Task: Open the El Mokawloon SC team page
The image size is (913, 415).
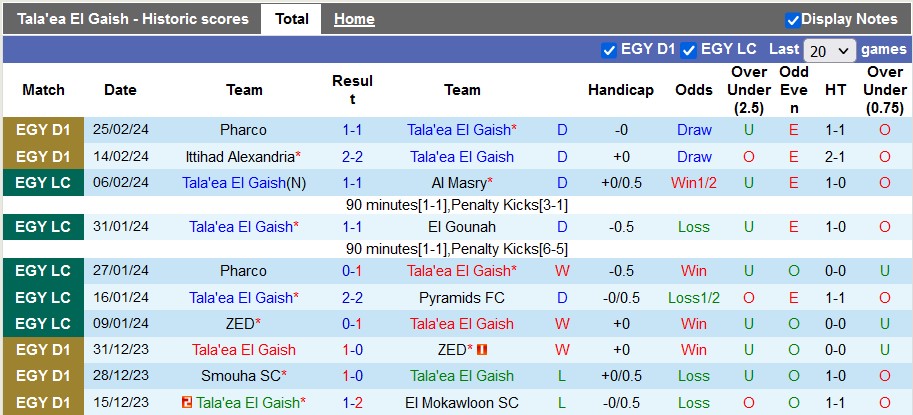Action: tap(462, 402)
